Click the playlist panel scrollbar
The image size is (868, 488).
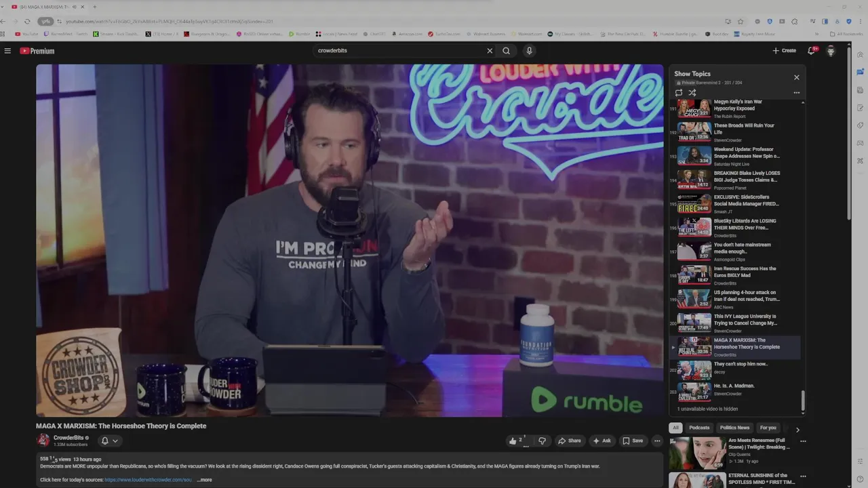[x=803, y=400]
